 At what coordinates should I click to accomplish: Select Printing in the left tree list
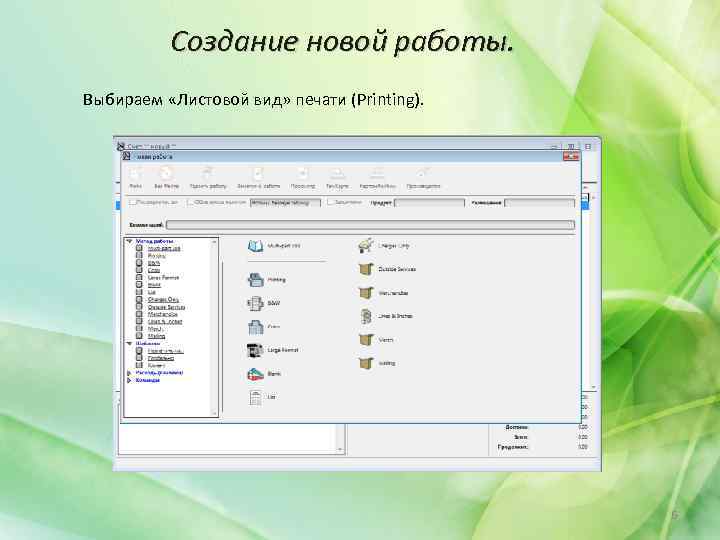point(156,256)
